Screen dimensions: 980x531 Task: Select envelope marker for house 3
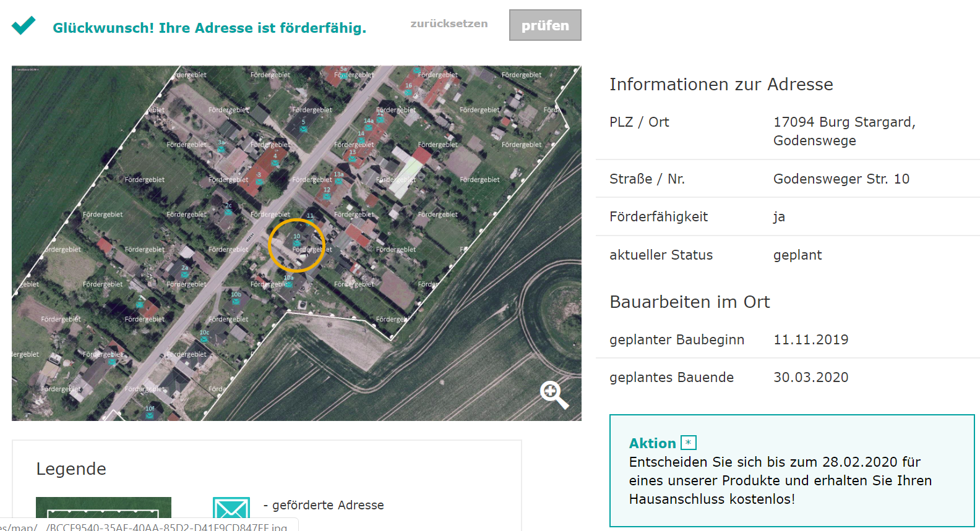point(259,182)
